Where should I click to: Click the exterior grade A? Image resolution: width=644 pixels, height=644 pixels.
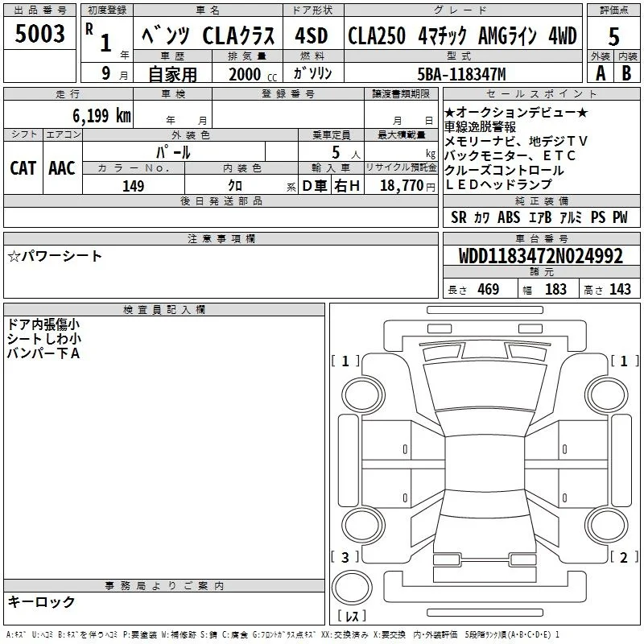point(601,73)
